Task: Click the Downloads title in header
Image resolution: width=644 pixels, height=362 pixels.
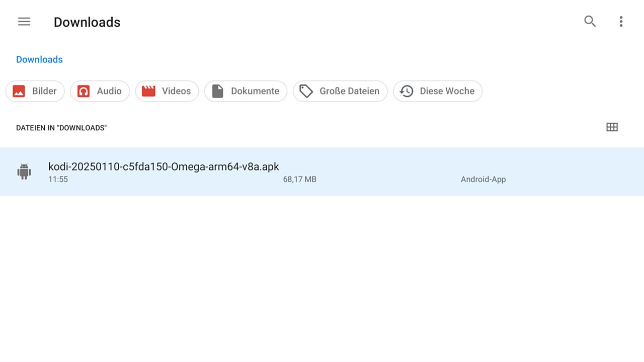Action: point(87,22)
